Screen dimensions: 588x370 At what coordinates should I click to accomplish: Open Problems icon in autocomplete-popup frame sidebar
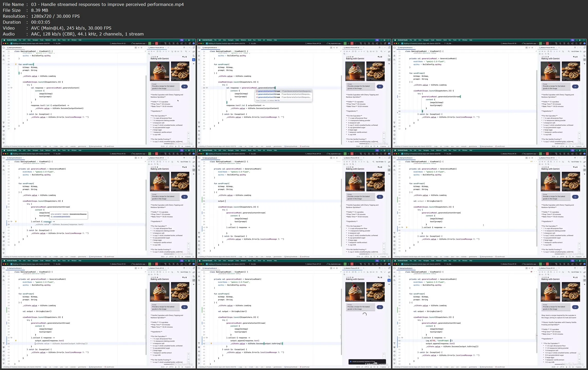pyautogui.click(x=199, y=135)
